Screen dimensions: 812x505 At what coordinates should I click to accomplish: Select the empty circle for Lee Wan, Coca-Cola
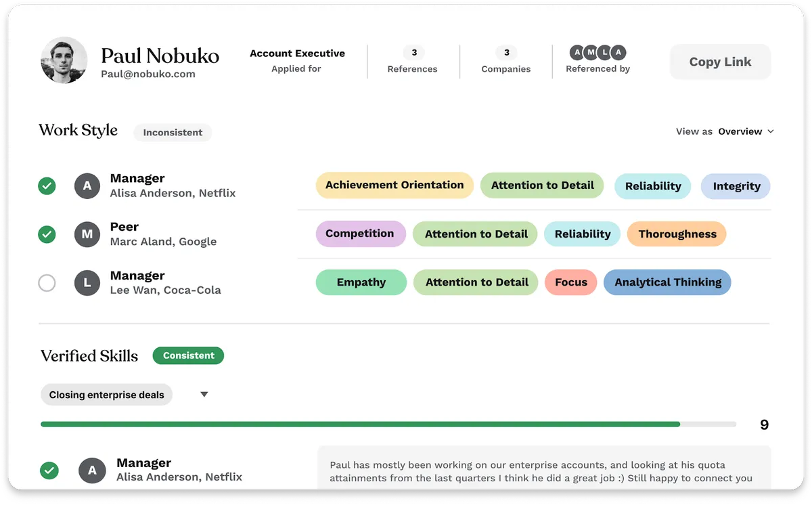(x=47, y=283)
